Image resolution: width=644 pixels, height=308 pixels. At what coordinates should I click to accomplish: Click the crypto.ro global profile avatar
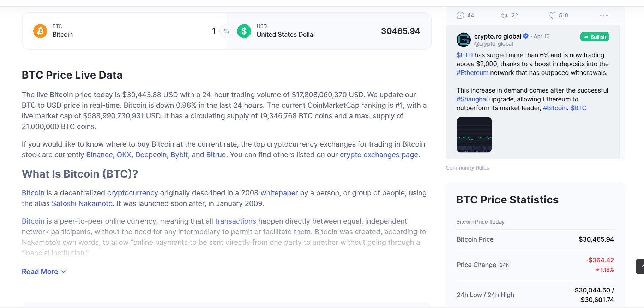464,40
